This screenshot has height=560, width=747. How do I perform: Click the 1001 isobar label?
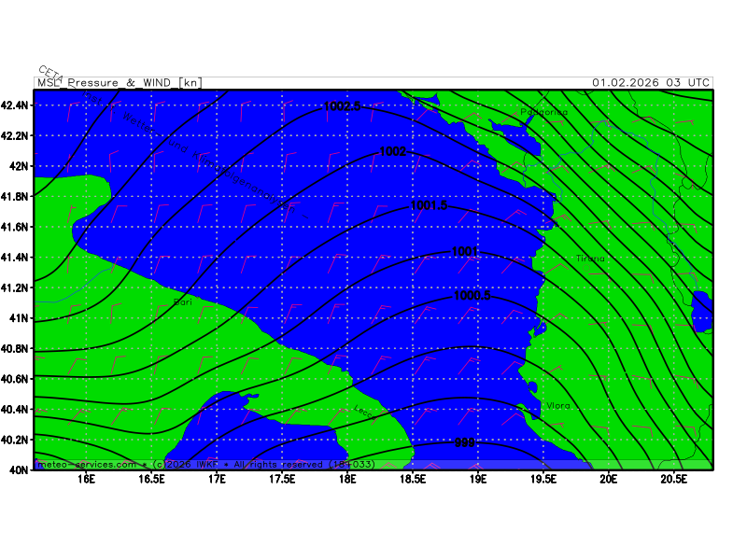tap(464, 251)
